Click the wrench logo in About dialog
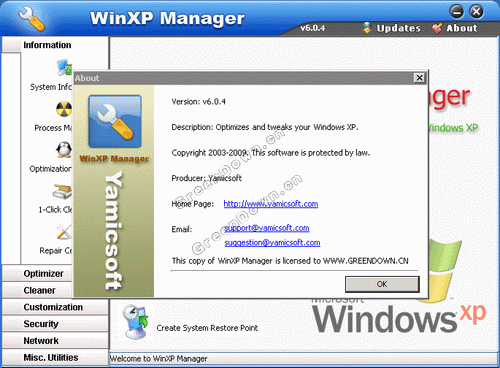The width and height of the screenshot is (500, 368). [x=115, y=121]
